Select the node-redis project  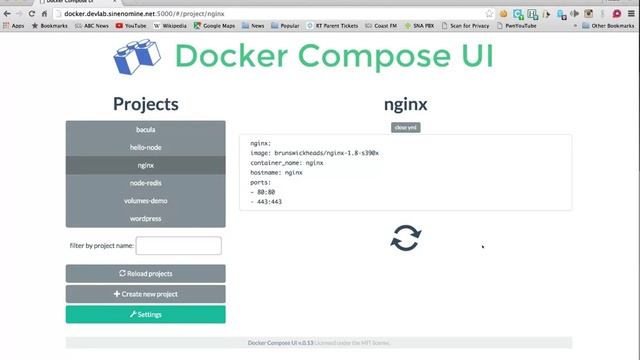[145, 183]
